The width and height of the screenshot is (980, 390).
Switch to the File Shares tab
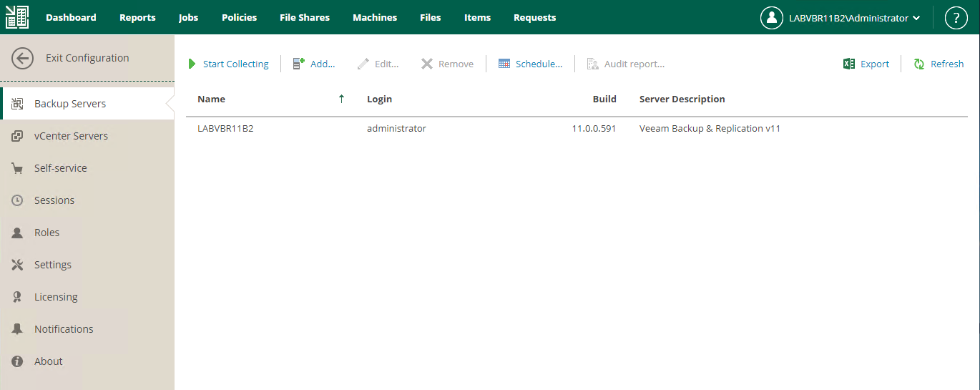[x=305, y=17]
